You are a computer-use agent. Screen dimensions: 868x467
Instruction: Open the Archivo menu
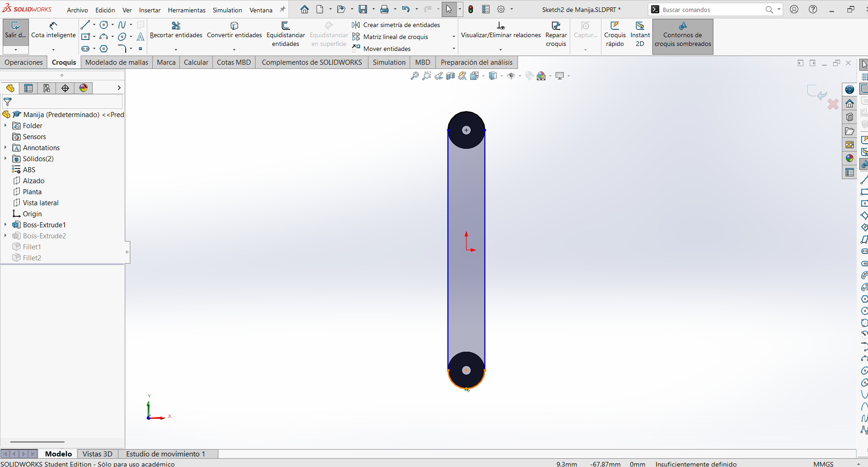click(x=78, y=10)
